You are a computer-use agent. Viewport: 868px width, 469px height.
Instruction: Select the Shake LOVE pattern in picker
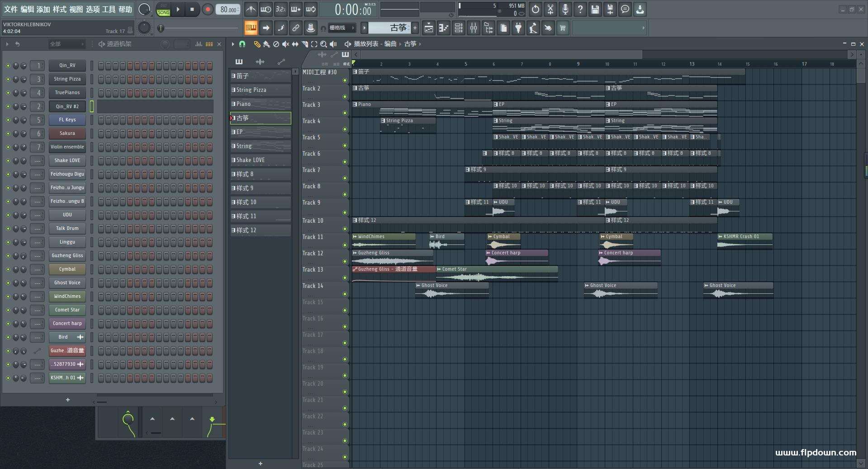tap(261, 160)
